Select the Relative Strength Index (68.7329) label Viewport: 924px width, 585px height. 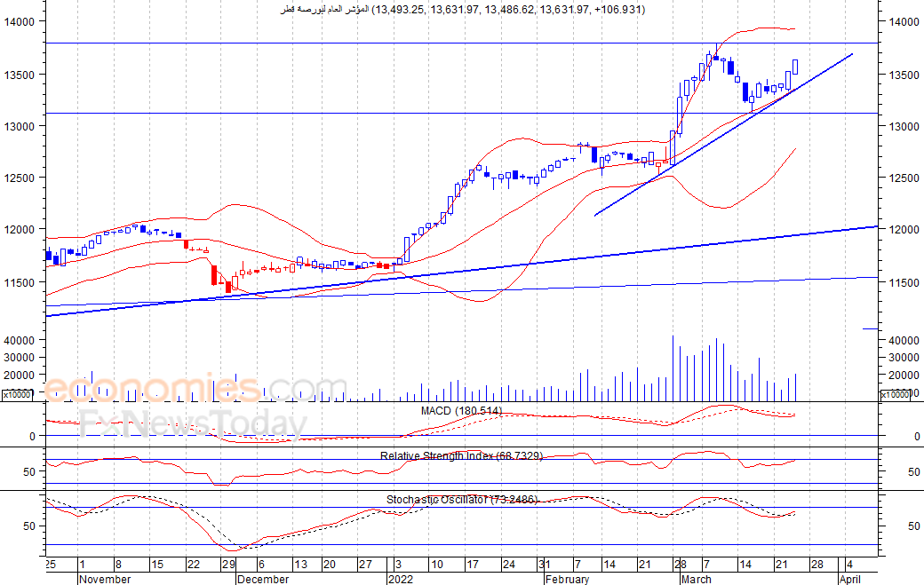(461, 456)
